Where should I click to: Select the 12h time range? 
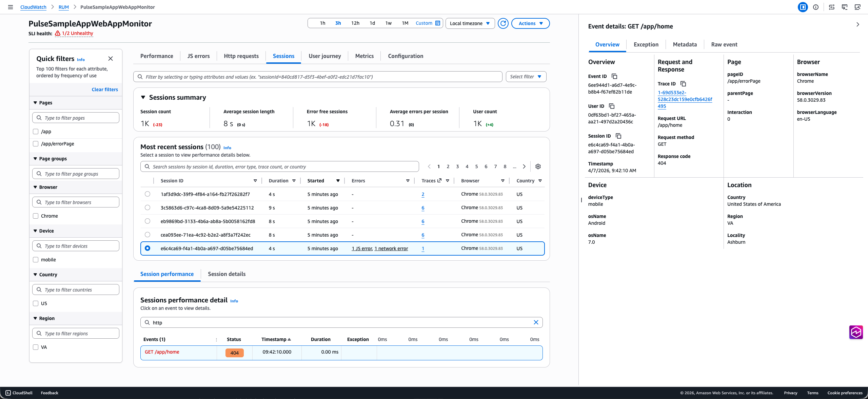[x=355, y=23]
